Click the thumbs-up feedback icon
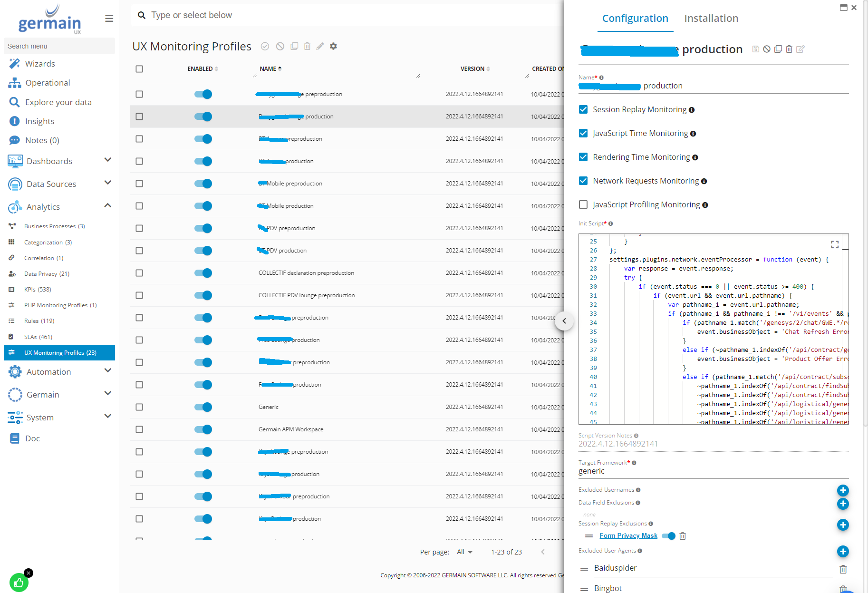 pyautogui.click(x=19, y=582)
